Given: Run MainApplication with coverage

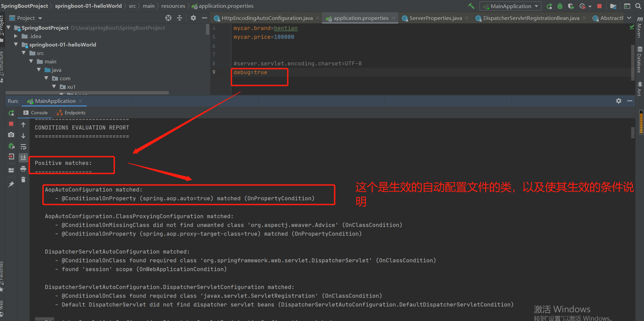Looking at the screenshot, I should (x=571, y=6).
